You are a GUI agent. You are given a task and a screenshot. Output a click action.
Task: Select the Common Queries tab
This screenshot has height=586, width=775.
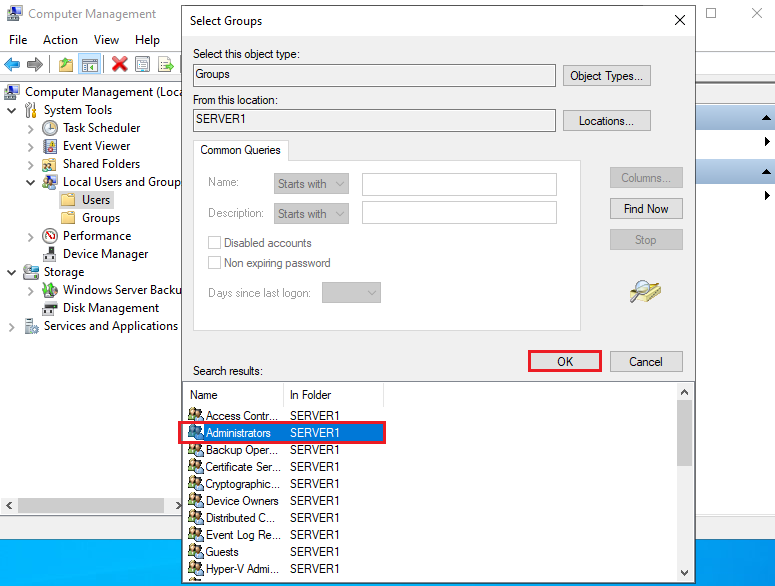(x=241, y=150)
